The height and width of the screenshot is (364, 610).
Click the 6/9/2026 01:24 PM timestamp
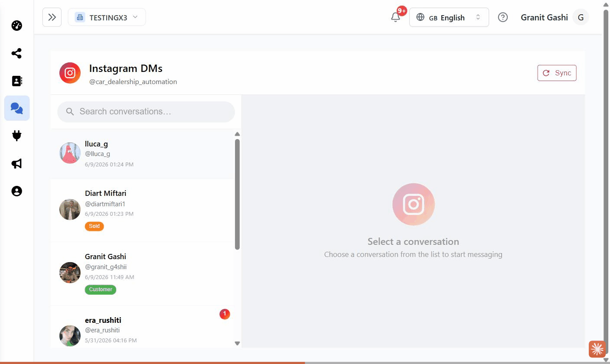pyautogui.click(x=109, y=165)
